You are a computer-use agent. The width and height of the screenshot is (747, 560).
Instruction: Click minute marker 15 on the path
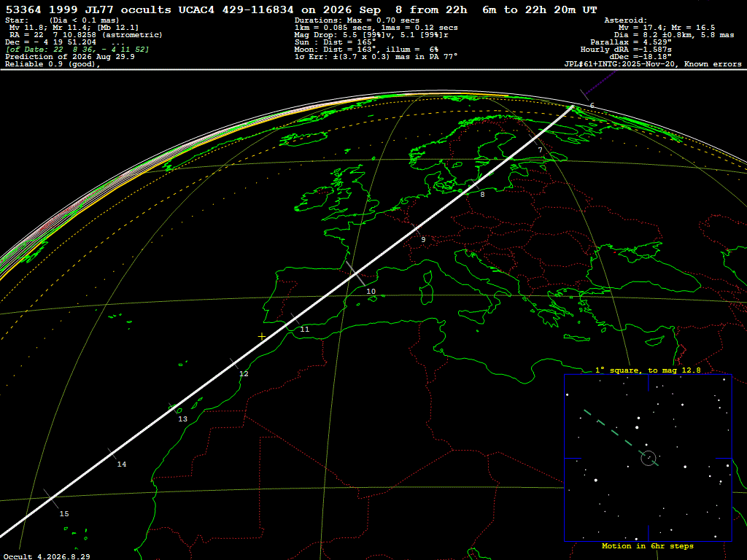64,514
